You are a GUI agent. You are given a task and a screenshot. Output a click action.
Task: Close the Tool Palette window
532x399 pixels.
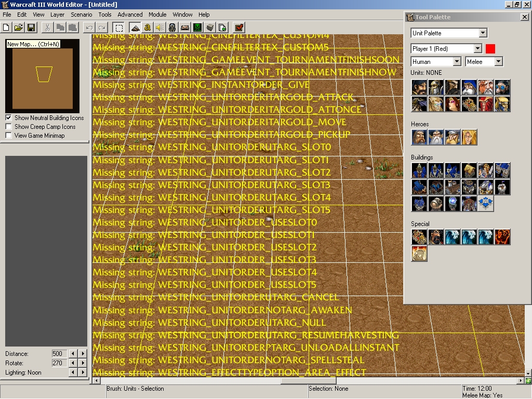coord(524,17)
